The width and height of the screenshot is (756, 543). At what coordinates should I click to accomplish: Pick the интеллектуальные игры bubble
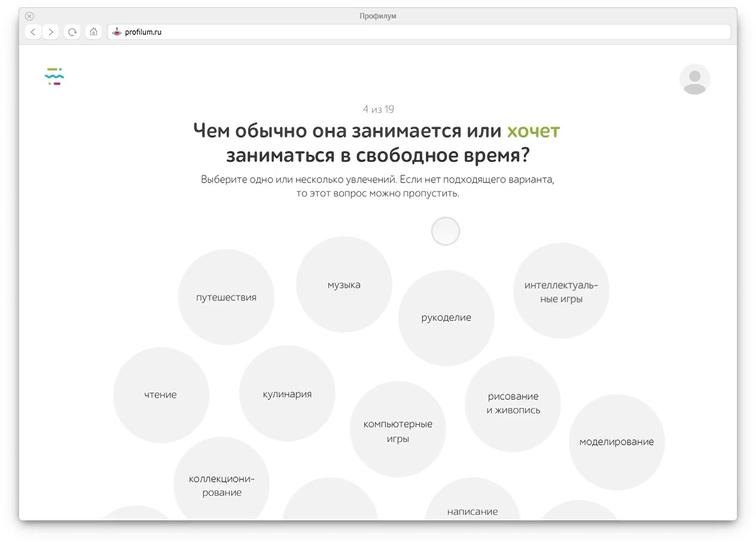click(x=561, y=291)
